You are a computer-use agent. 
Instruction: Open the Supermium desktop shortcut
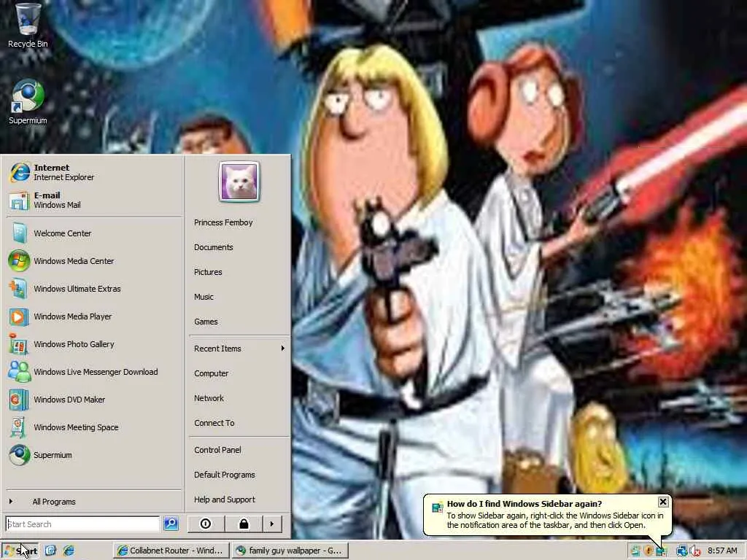(x=28, y=101)
